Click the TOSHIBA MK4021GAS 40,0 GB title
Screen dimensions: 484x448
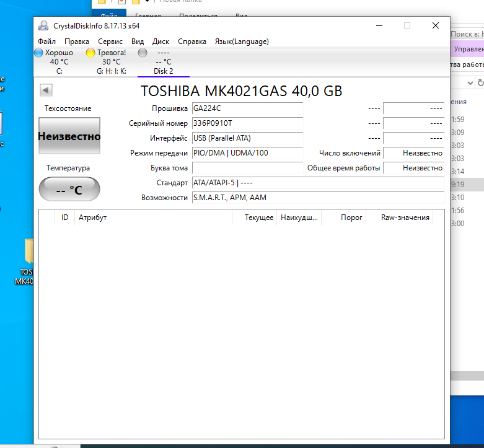coord(242,90)
